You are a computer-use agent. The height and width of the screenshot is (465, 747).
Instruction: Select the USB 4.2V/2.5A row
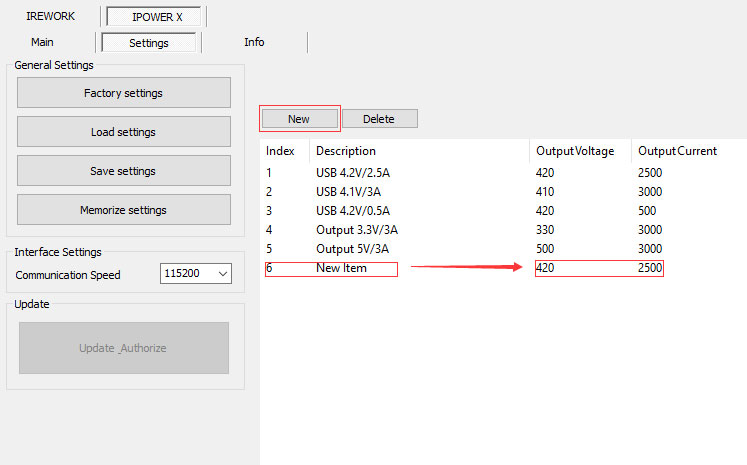352,173
